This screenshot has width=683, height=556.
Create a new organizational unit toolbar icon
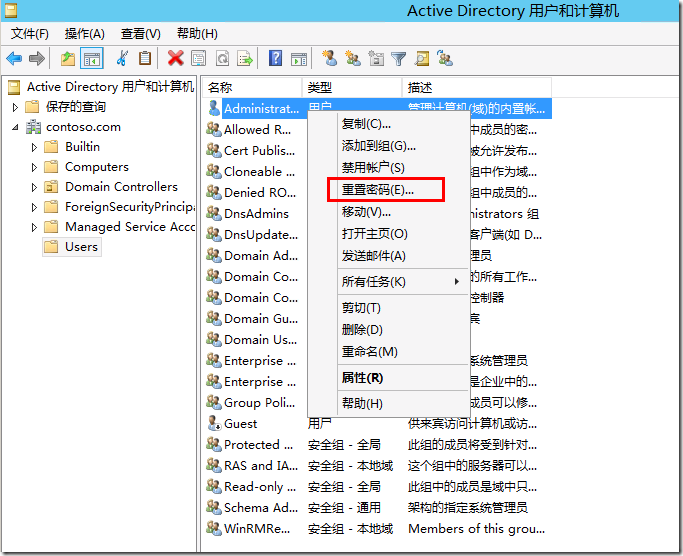pos(376,58)
